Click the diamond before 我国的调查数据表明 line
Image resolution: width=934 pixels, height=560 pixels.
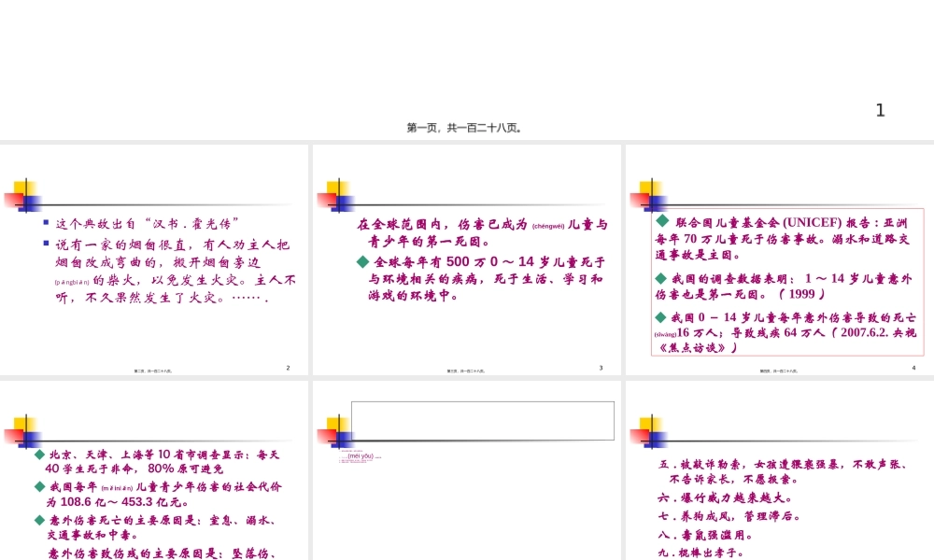tap(660, 278)
